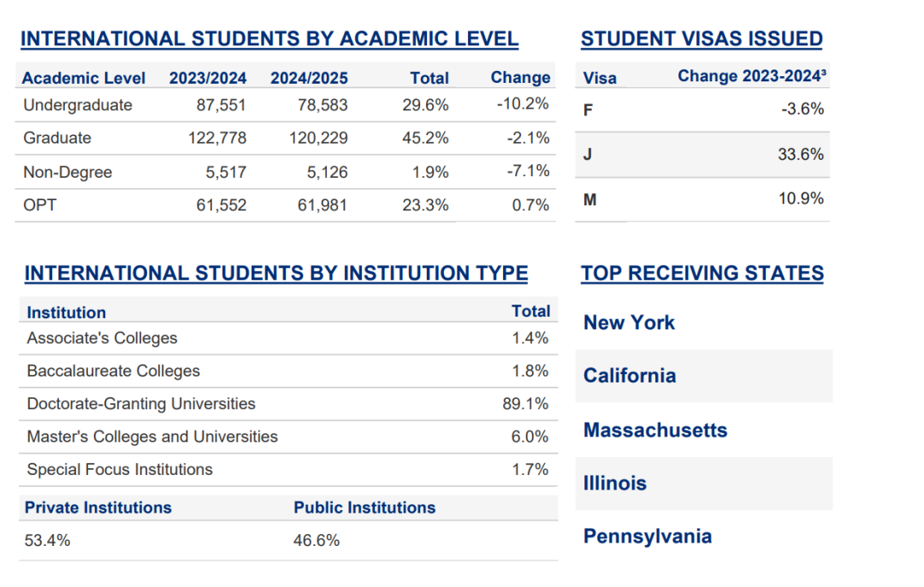Select the Special Focus Institutions label
The width and height of the screenshot is (924, 587).
pos(120,470)
